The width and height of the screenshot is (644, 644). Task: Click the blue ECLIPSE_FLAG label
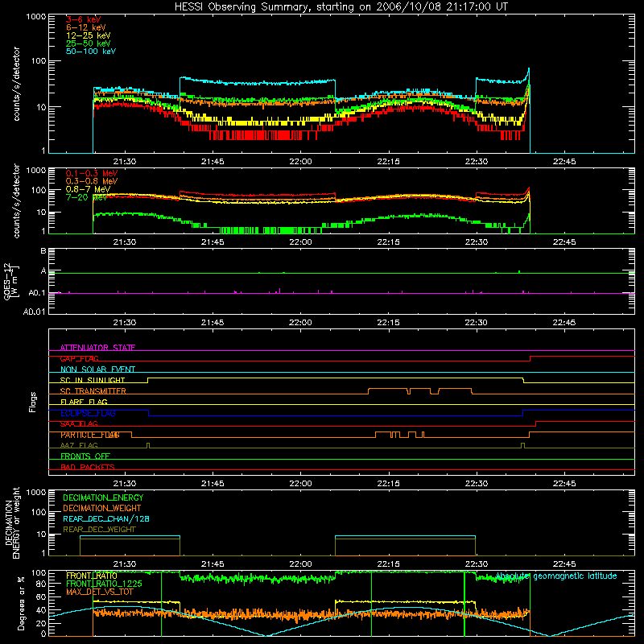point(88,413)
